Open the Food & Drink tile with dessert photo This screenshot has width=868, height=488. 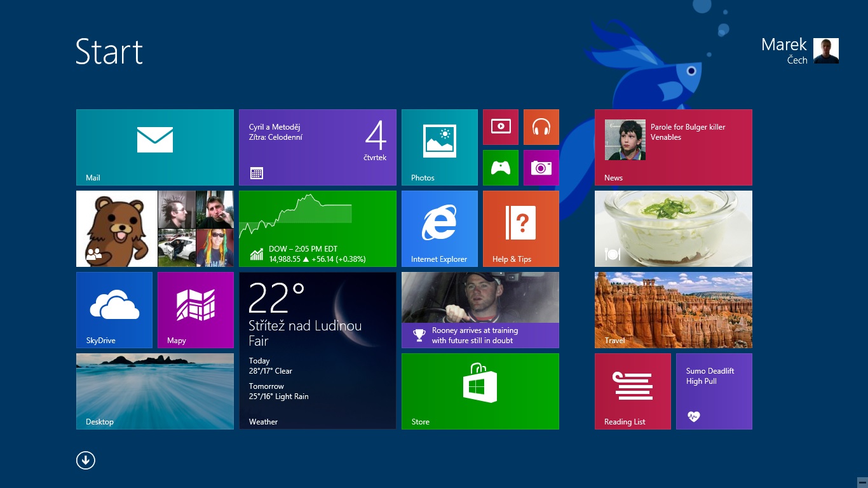[674, 229]
